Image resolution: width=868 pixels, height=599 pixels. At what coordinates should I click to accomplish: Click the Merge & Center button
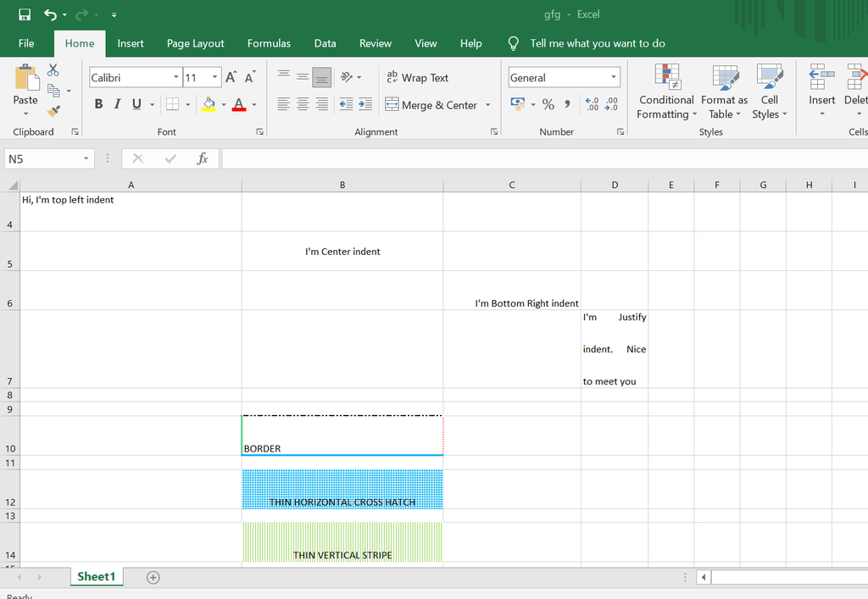(431, 105)
